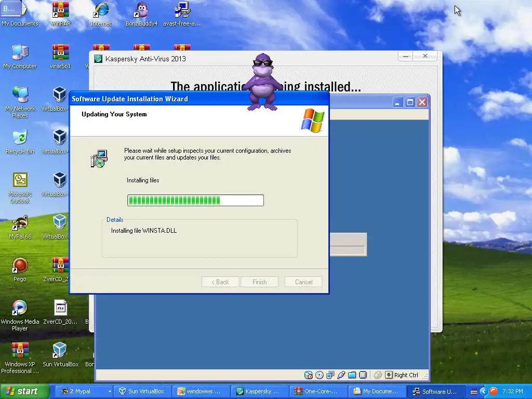The height and width of the screenshot is (399, 532).
Task: Launch the Internet Explorer desktop shortcut
Action: click(x=101, y=14)
